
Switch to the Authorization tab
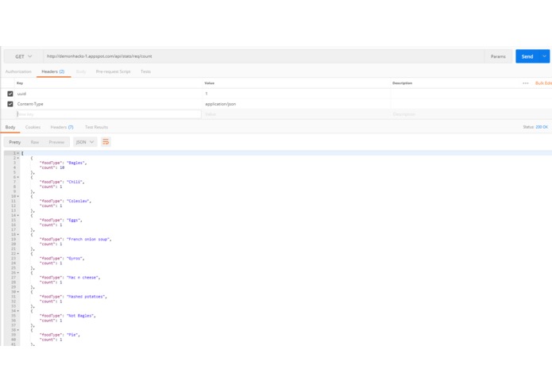pos(18,71)
